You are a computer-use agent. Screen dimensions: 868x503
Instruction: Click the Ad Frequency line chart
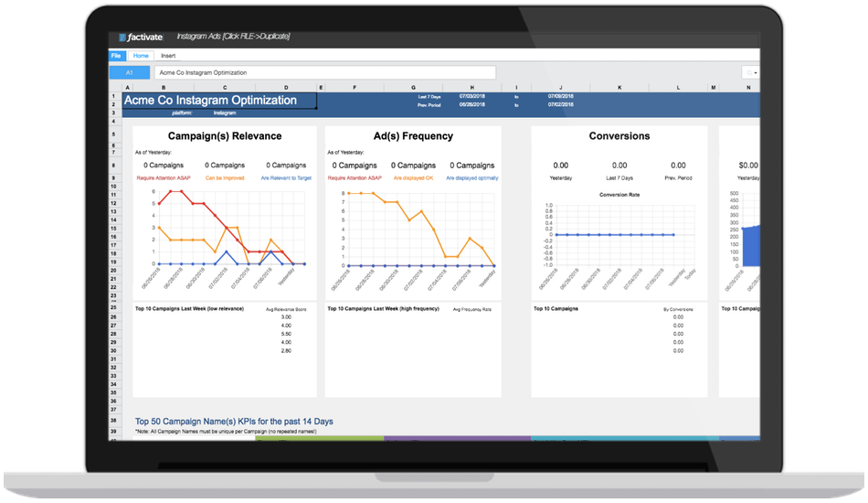coord(413,238)
